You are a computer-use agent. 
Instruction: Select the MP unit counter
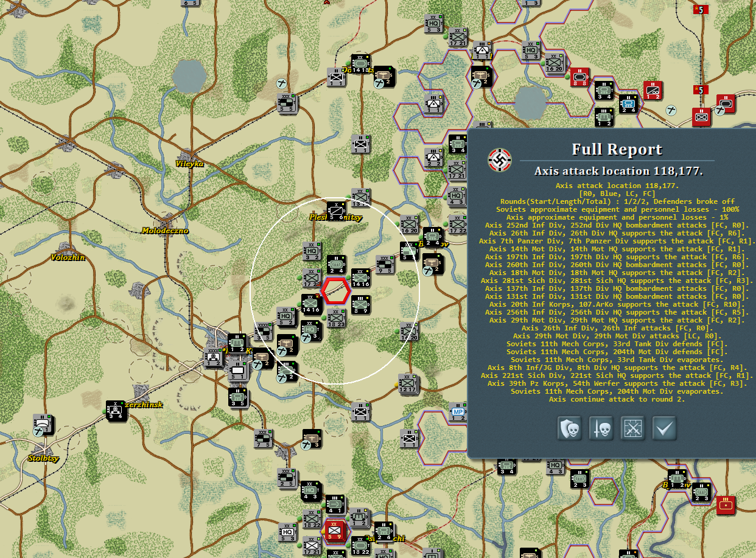(458, 411)
